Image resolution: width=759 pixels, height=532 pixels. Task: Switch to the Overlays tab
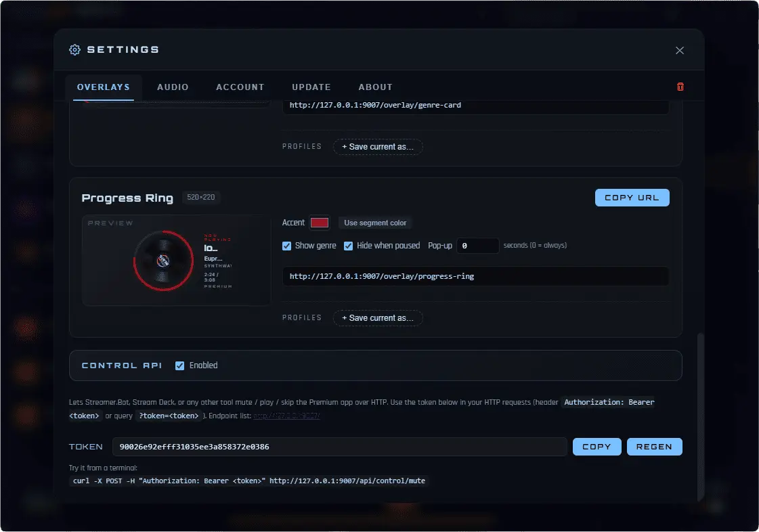click(x=103, y=87)
